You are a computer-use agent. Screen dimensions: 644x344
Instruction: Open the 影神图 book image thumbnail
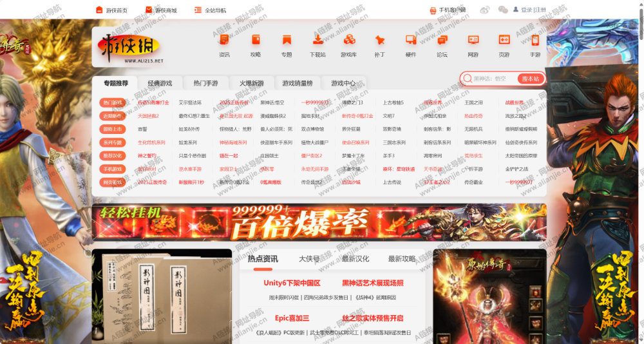coord(162,296)
